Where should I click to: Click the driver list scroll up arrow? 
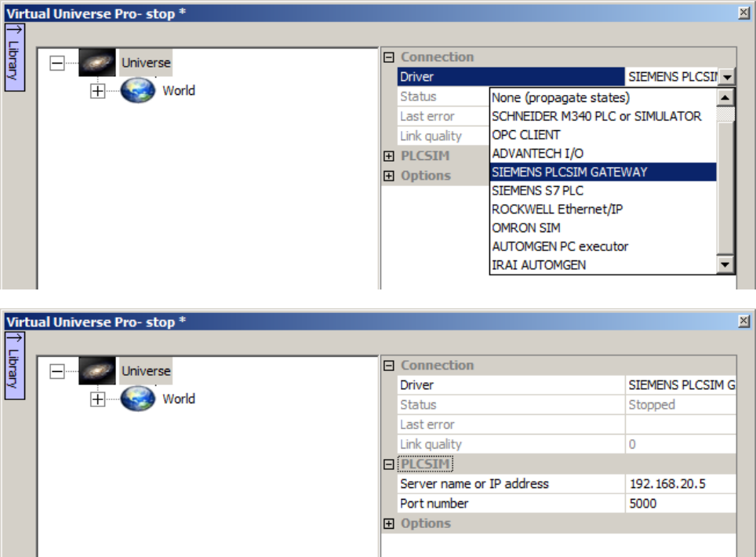[725, 97]
